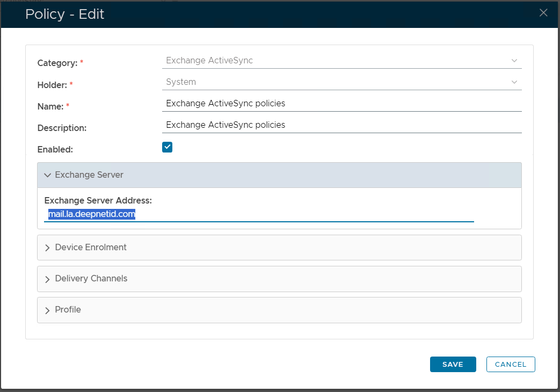Focus the Description text field

pyautogui.click(x=341, y=125)
